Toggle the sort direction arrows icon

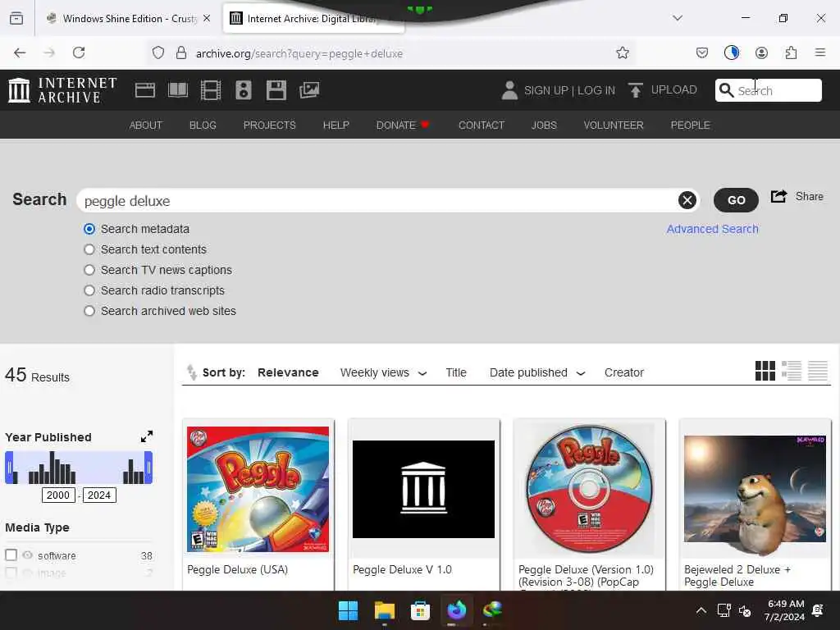pyautogui.click(x=191, y=372)
